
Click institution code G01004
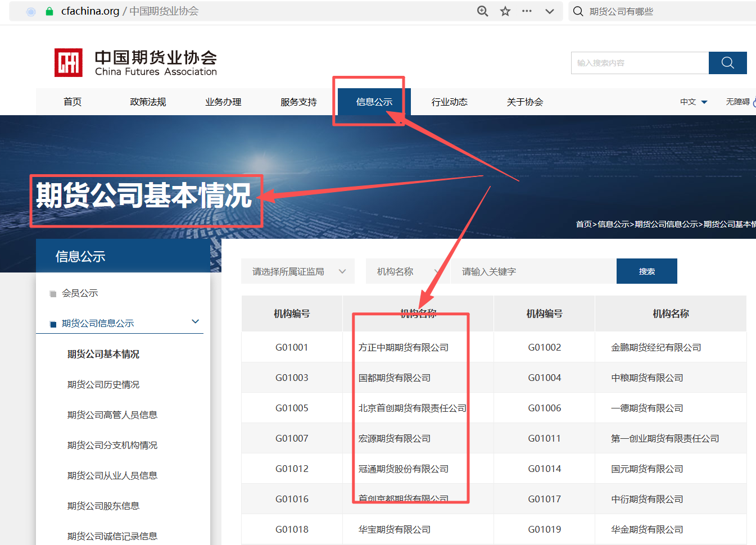pyautogui.click(x=545, y=378)
